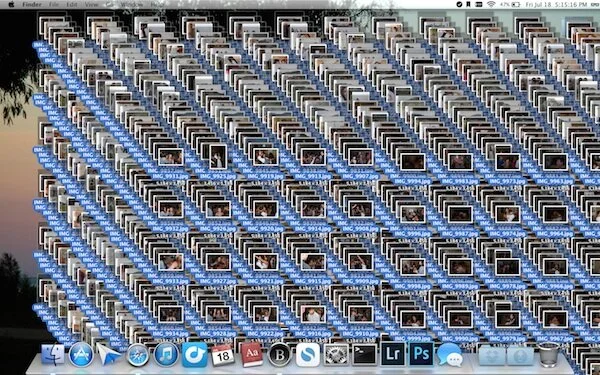Screen dimensions: 600x375
Task: Click the IMG_9909.jpg filename label
Action: [360, 281]
